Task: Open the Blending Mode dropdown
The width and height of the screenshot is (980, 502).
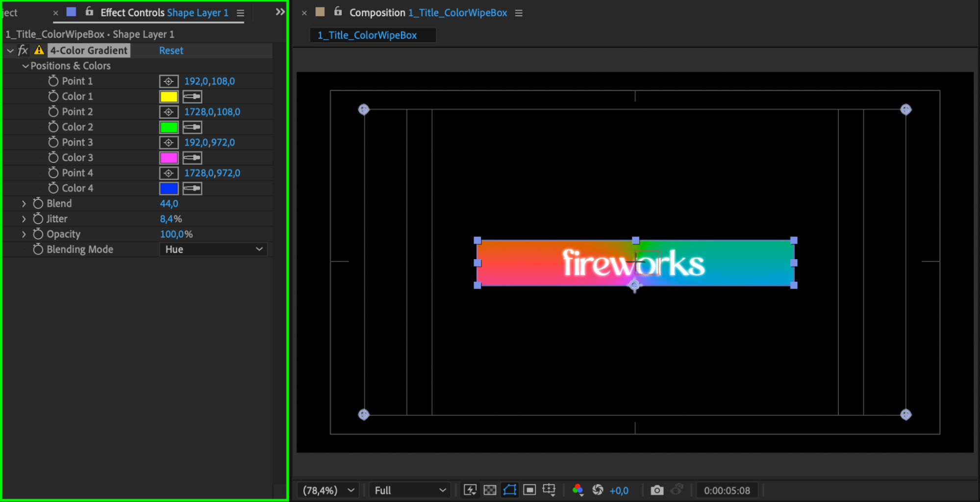Action: 213,249
